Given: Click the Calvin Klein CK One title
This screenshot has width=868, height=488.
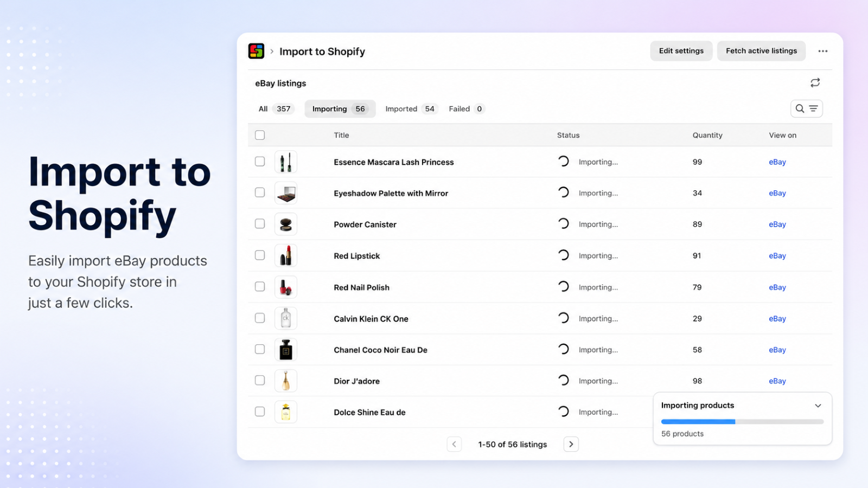Looking at the screenshot, I should click(x=371, y=319).
